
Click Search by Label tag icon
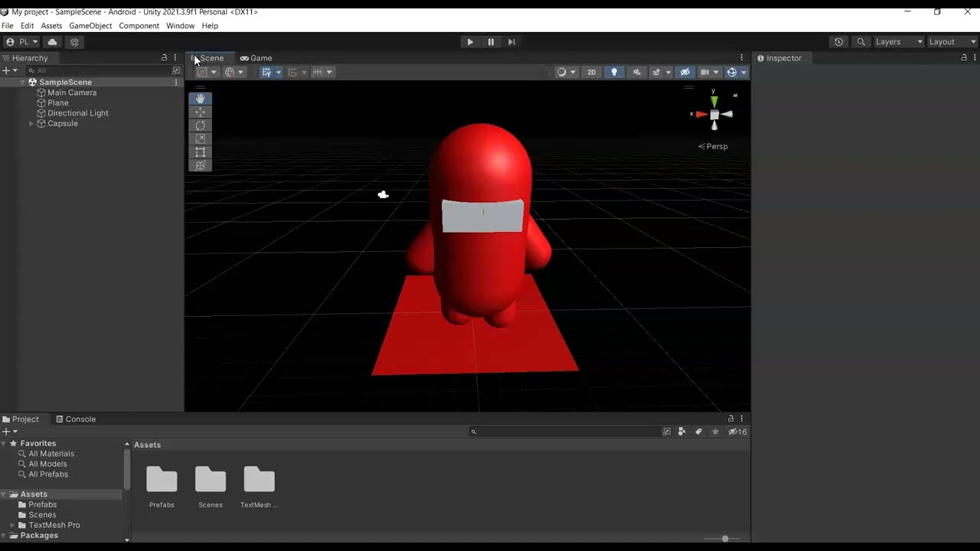698,432
